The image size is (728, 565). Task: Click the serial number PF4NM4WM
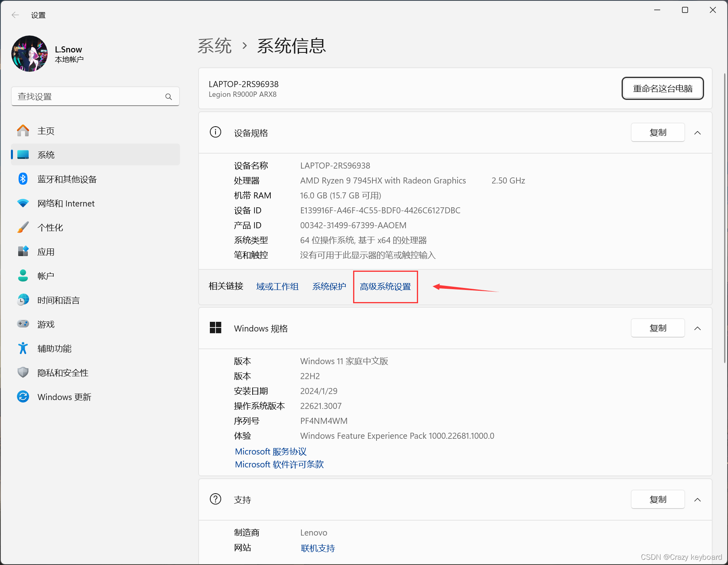coord(324,421)
